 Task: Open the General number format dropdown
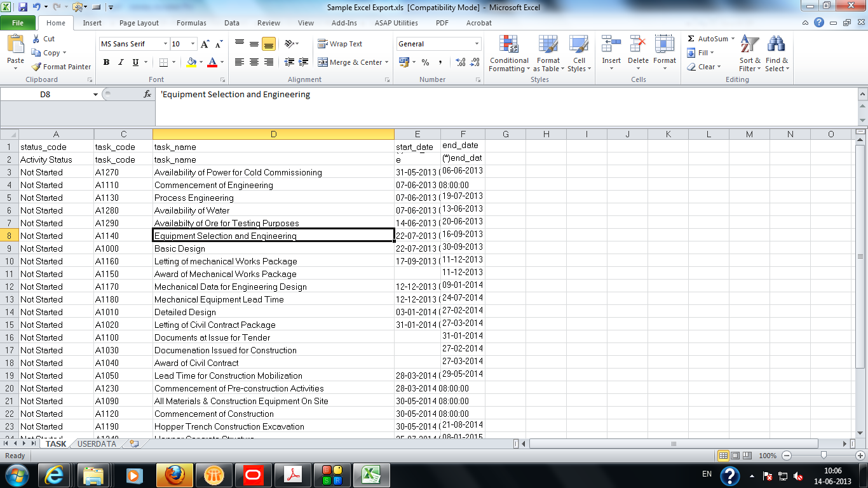coord(477,44)
